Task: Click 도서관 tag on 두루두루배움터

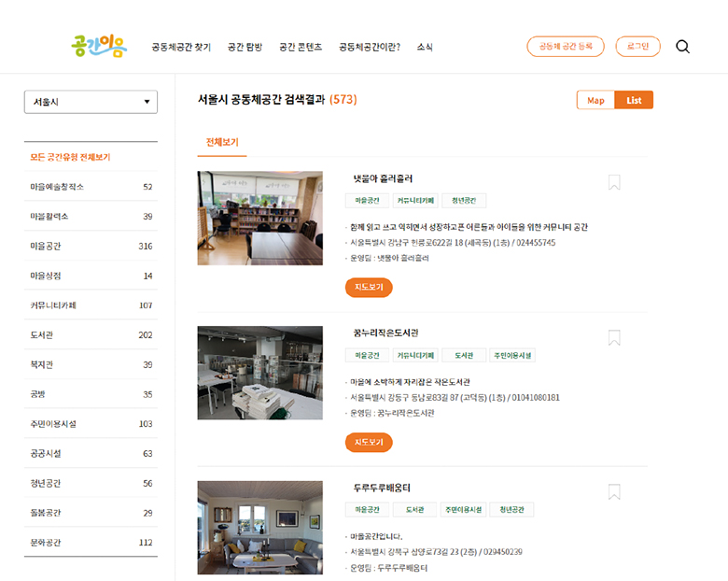Action: [415, 510]
